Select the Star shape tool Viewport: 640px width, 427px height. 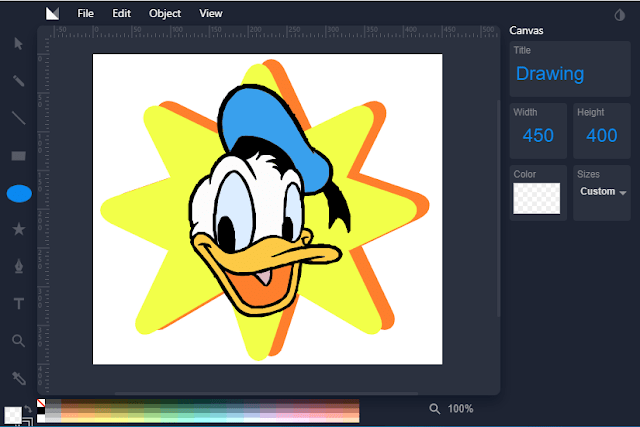tap(19, 229)
